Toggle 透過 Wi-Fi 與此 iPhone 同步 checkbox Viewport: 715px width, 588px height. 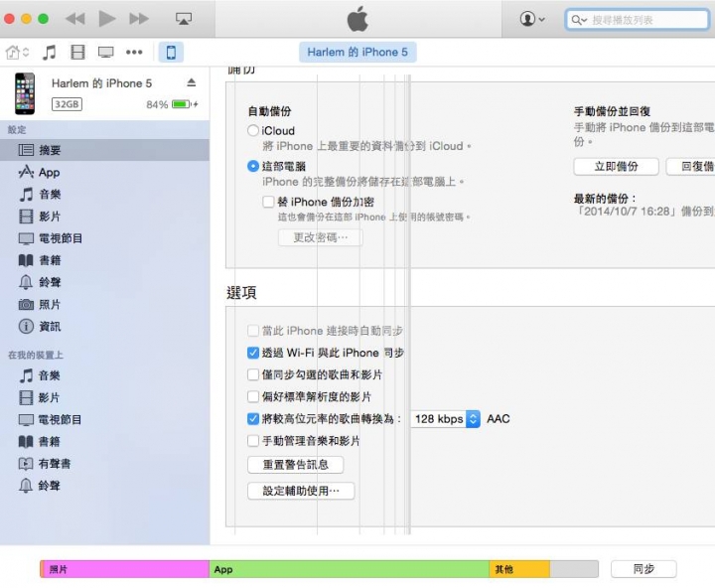click(253, 353)
